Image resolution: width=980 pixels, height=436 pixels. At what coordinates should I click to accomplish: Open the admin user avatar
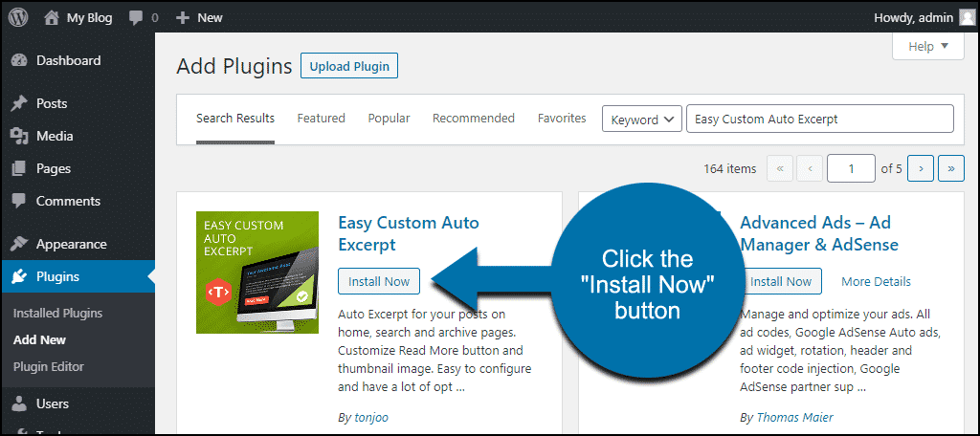pyautogui.click(x=967, y=17)
